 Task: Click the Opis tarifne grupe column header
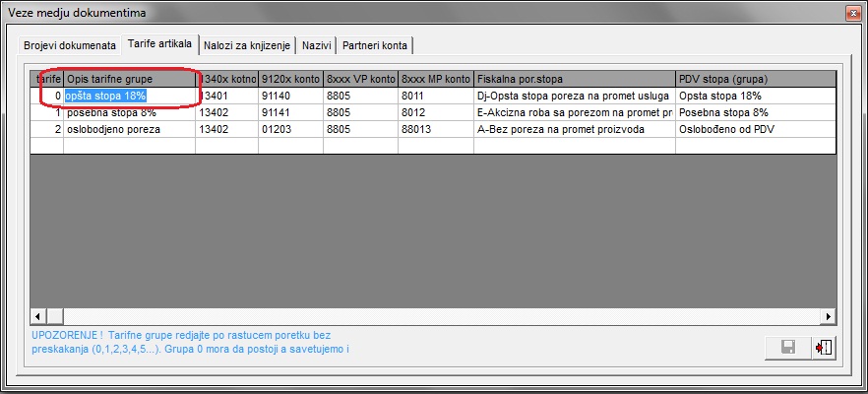click(129, 78)
